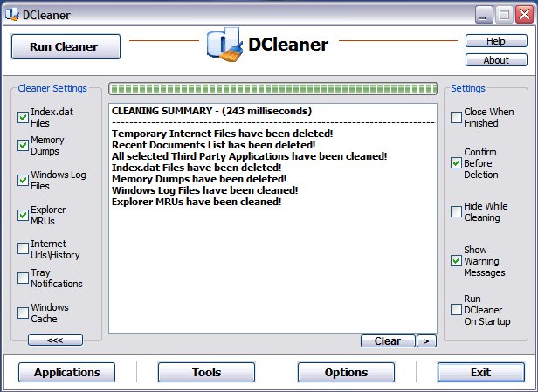Enable Close When Finished setting
The width and height of the screenshot is (538, 392).
456,117
